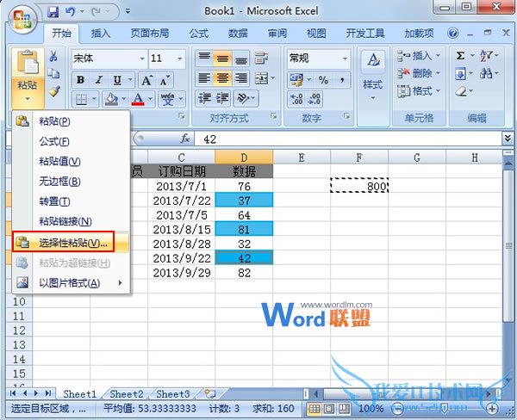Save the workbook from quick access toolbar
The height and width of the screenshot is (420, 517).
click(53, 12)
